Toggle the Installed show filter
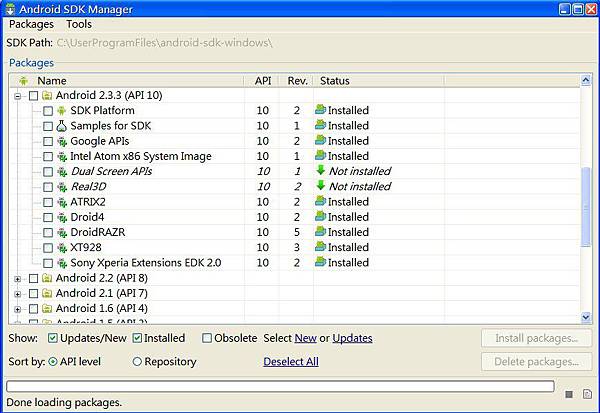This screenshot has height=413, width=600. coord(137,338)
